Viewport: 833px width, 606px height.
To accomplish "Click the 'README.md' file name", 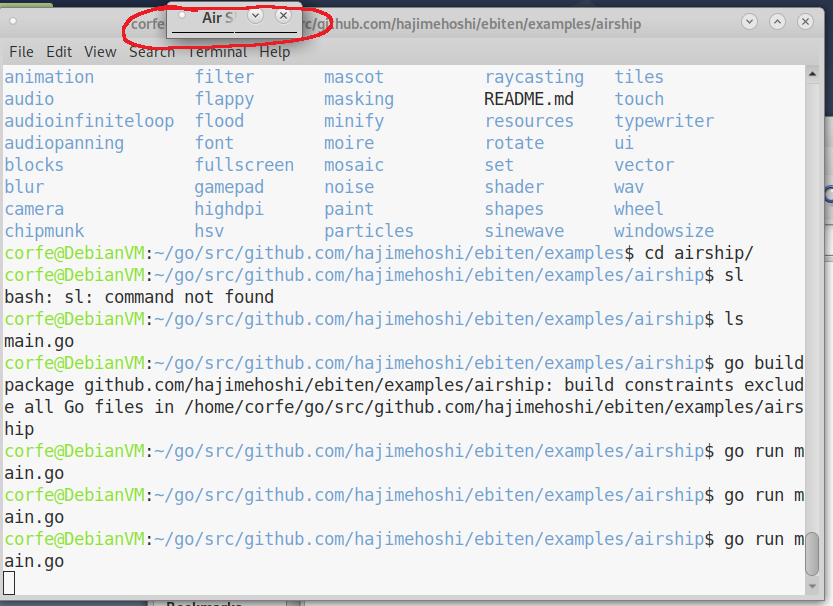I will (x=529, y=99).
